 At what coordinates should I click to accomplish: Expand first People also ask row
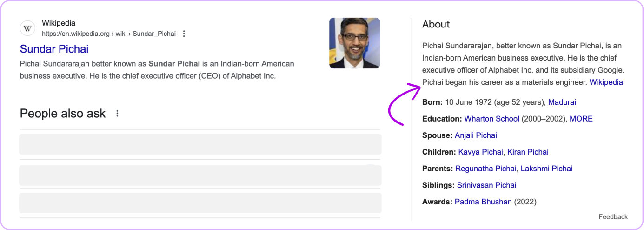pyautogui.click(x=200, y=144)
